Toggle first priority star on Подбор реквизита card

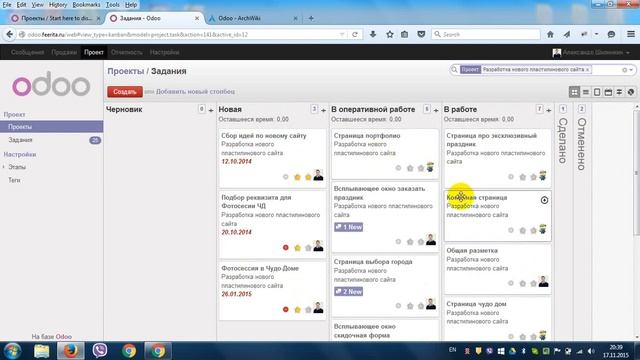(297, 247)
